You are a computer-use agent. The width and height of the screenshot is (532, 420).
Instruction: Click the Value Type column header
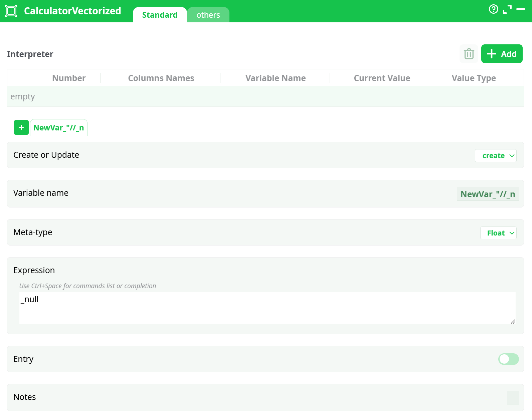pos(474,78)
